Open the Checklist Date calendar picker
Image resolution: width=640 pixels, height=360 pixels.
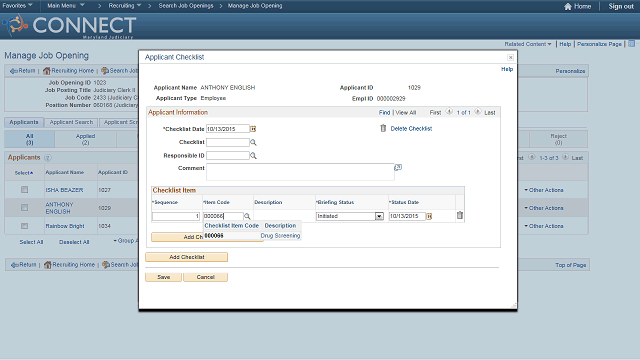pos(253,129)
